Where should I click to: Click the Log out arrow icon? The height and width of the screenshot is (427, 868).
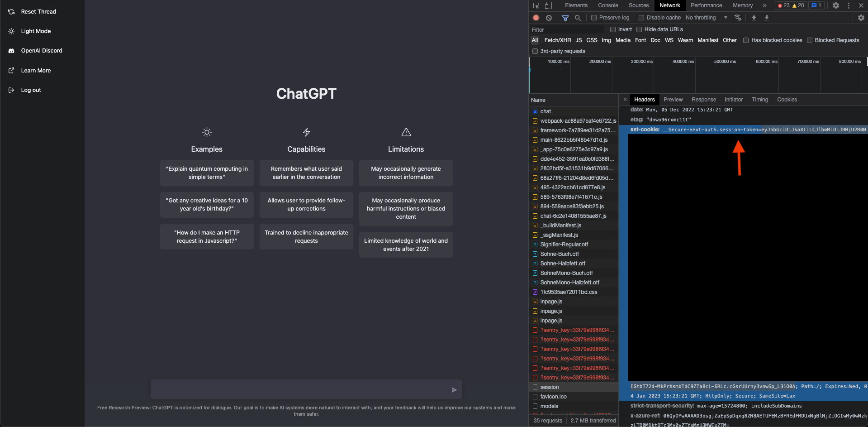pyautogui.click(x=11, y=90)
